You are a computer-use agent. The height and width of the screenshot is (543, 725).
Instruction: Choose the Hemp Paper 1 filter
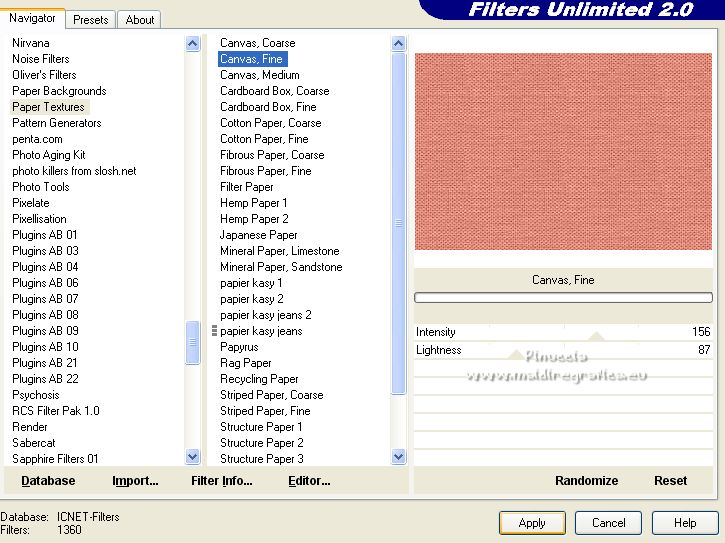pos(253,203)
